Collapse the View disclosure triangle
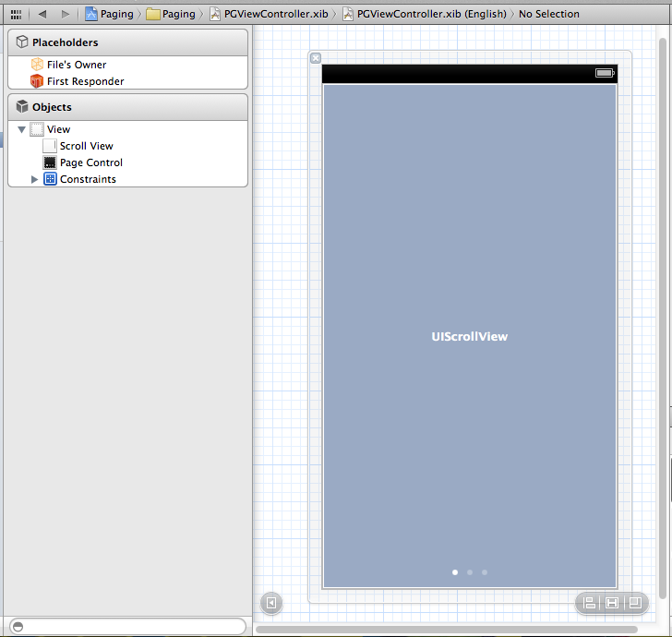This screenshot has height=637, width=672. [x=21, y=129]
